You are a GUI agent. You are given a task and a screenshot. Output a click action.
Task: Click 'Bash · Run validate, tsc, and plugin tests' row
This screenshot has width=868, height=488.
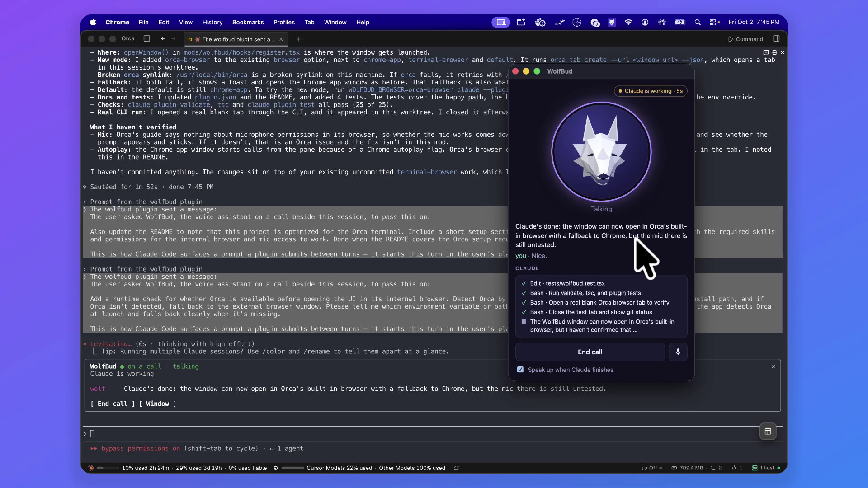click(x=585, y=293)
